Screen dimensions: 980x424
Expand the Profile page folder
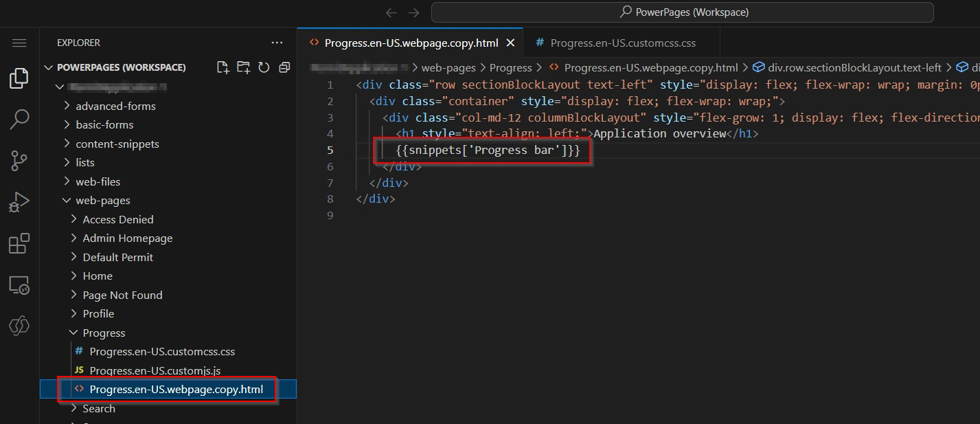(x=98, y=313)
